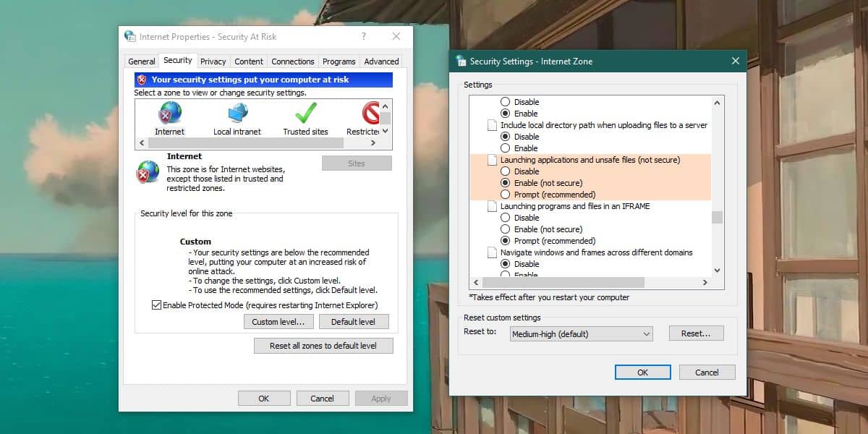868x434 pixels.
Task: Click the red shield security warning icon
Action: point(142,80)
